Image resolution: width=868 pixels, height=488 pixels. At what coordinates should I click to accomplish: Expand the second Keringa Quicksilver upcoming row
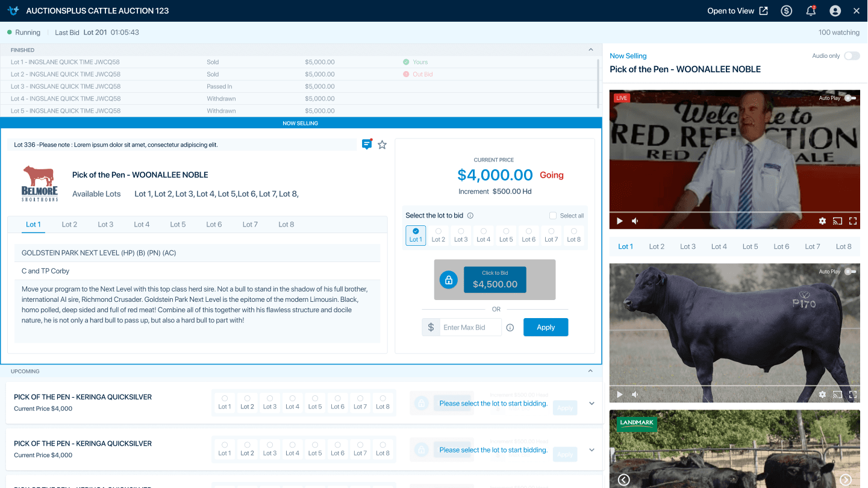point(592,449)
